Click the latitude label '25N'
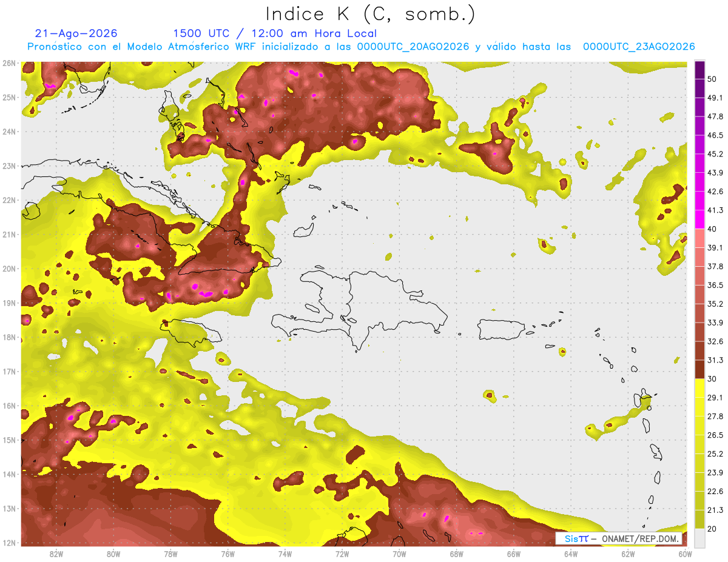This screenshot has height=562, width=728. [9, 97]
